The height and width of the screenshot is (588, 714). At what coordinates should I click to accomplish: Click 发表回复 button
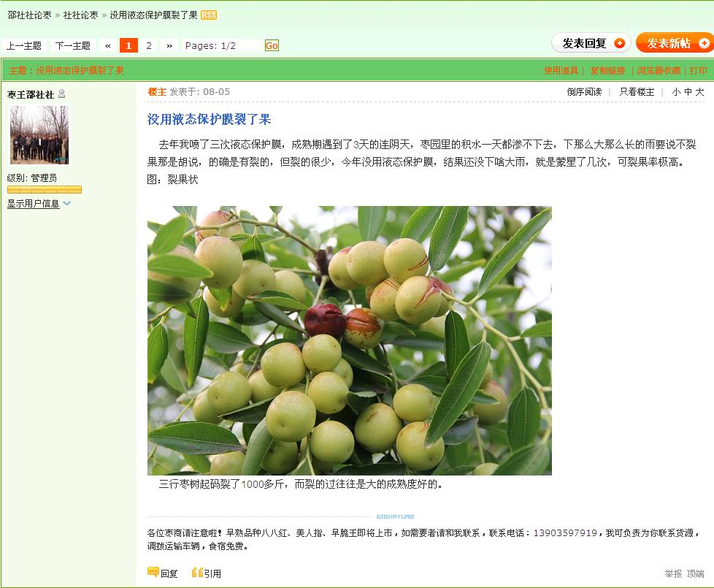pos(591,43)
